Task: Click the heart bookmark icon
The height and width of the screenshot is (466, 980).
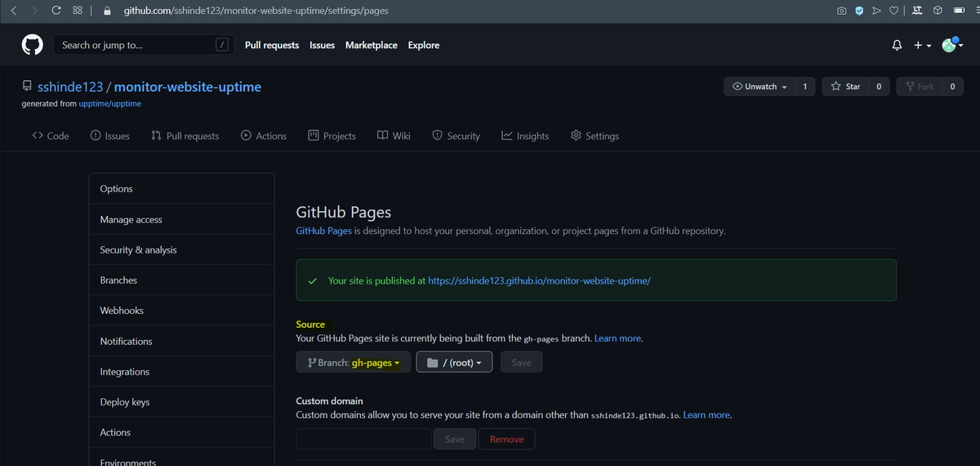Action: (x=893, y=11)
